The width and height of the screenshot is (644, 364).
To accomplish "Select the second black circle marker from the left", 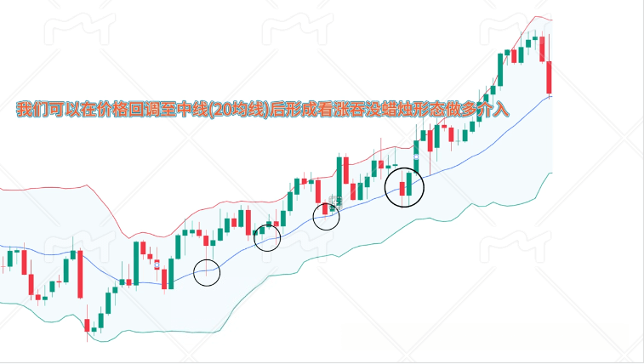I will [x=267, y=237].
